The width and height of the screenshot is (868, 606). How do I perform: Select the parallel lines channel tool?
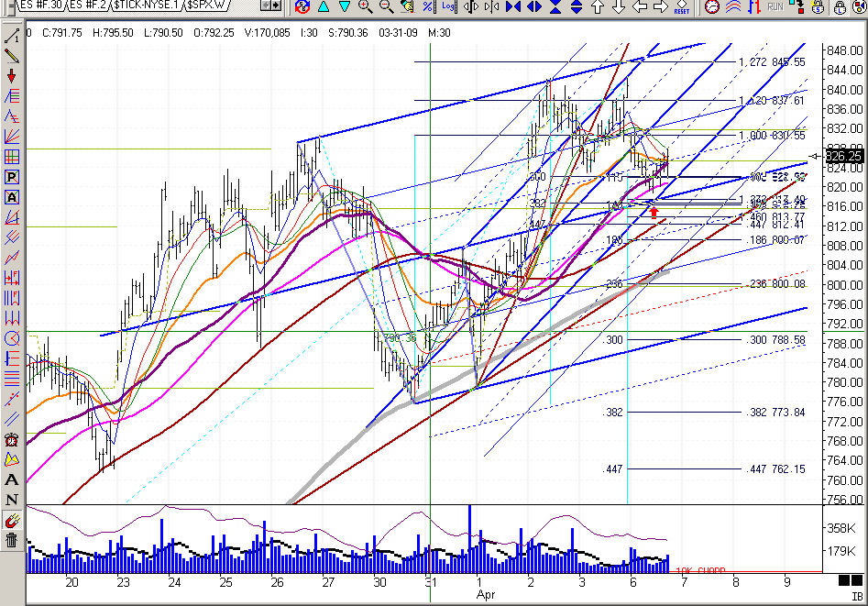tap(12, 419)
